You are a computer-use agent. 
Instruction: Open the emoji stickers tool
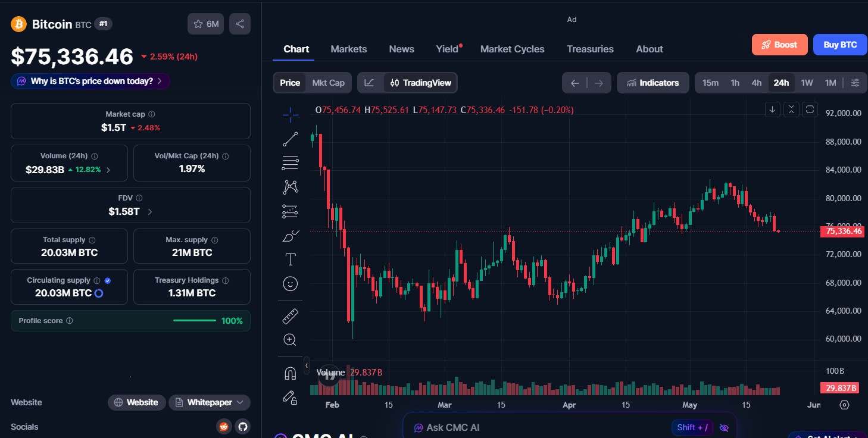click(x=291, y=284)
